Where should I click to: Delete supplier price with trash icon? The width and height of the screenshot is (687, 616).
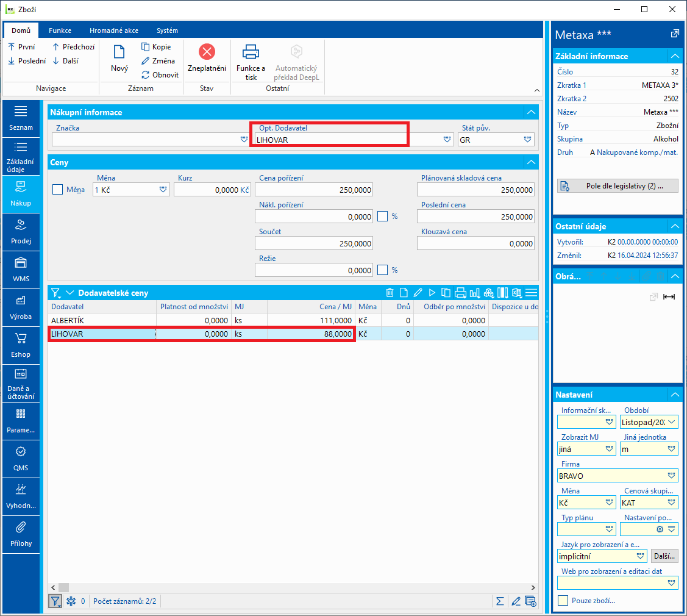click(x=390, y=292)
